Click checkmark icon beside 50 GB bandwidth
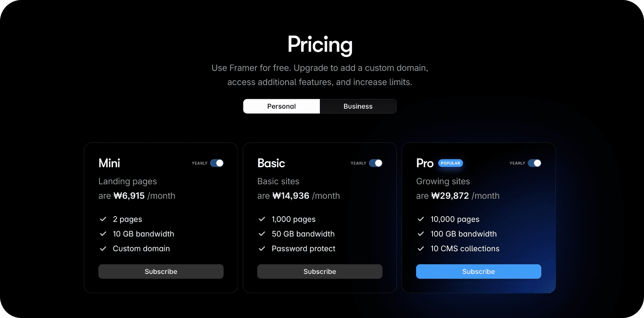 pos(262,234)
